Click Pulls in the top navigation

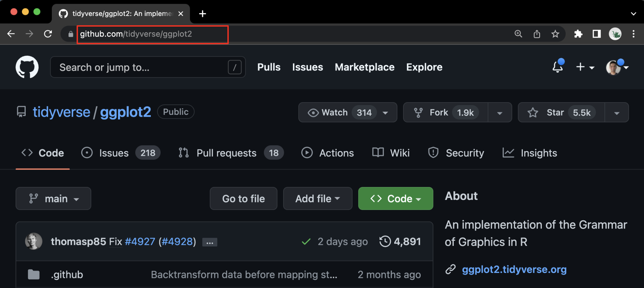tap(269, 67)
